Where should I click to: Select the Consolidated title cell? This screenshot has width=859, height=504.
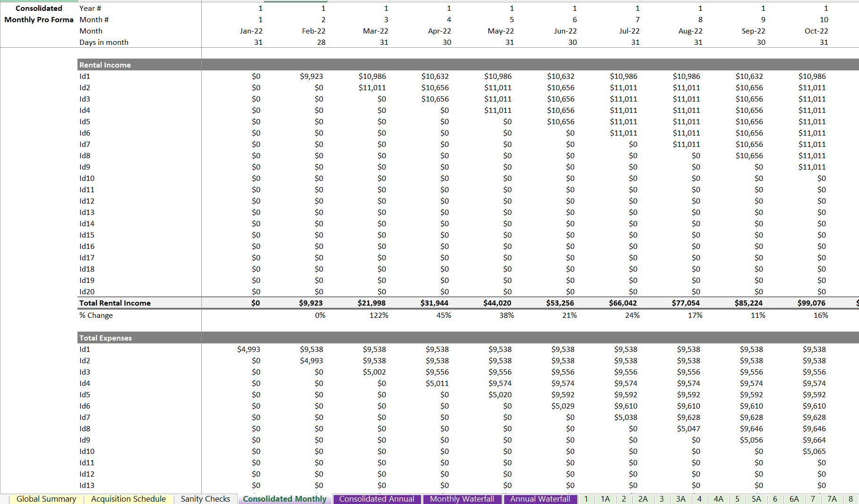(39, 9)
